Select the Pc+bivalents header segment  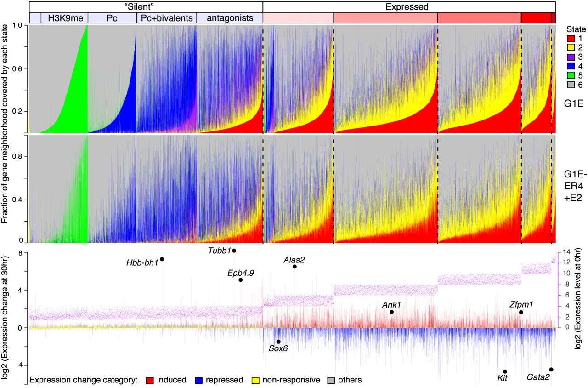[167, 18]
